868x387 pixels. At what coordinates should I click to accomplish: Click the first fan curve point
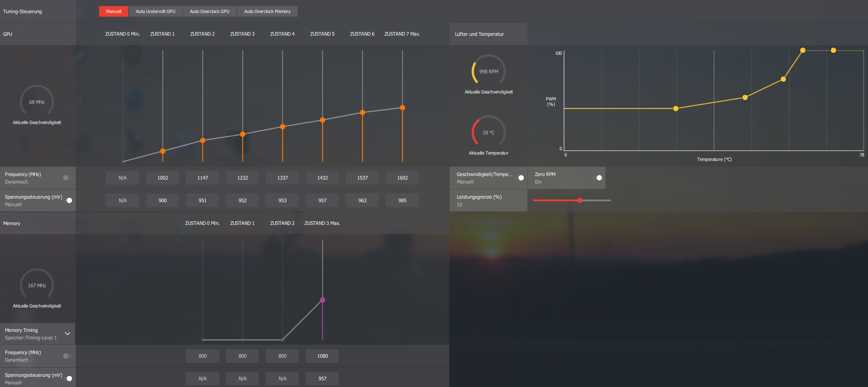coord(676,108)
